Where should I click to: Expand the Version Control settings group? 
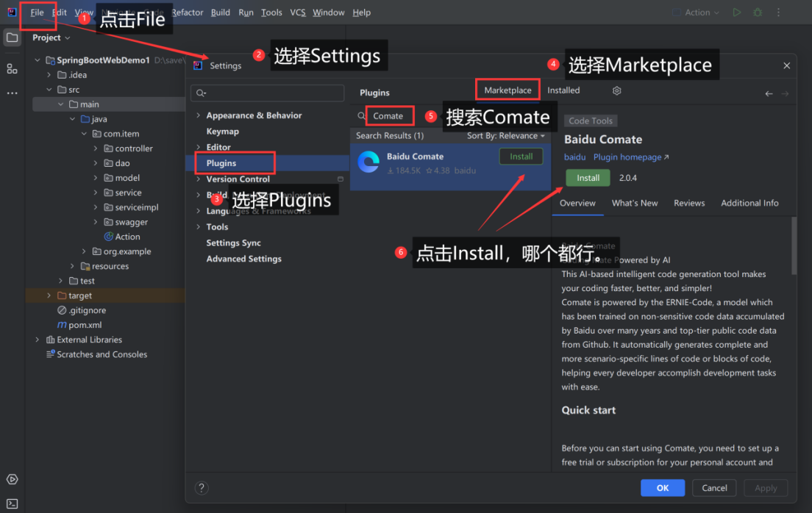pos(199,179)
